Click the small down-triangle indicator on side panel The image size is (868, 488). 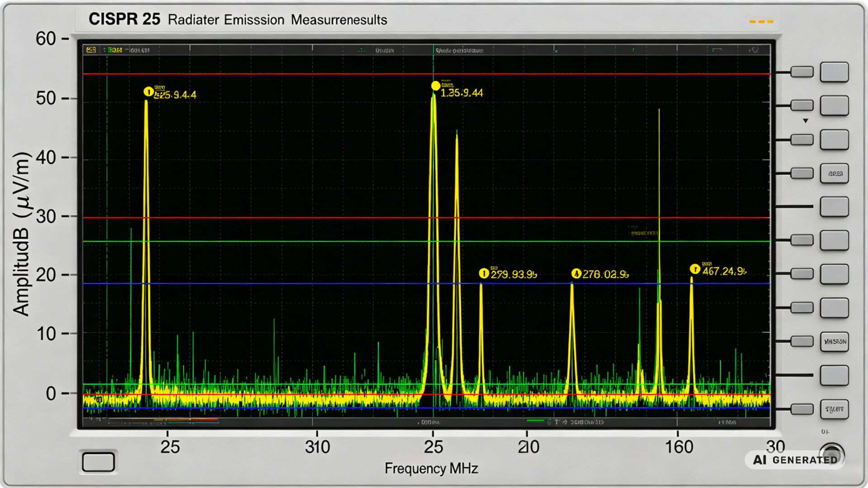click(x=805, y=121)
